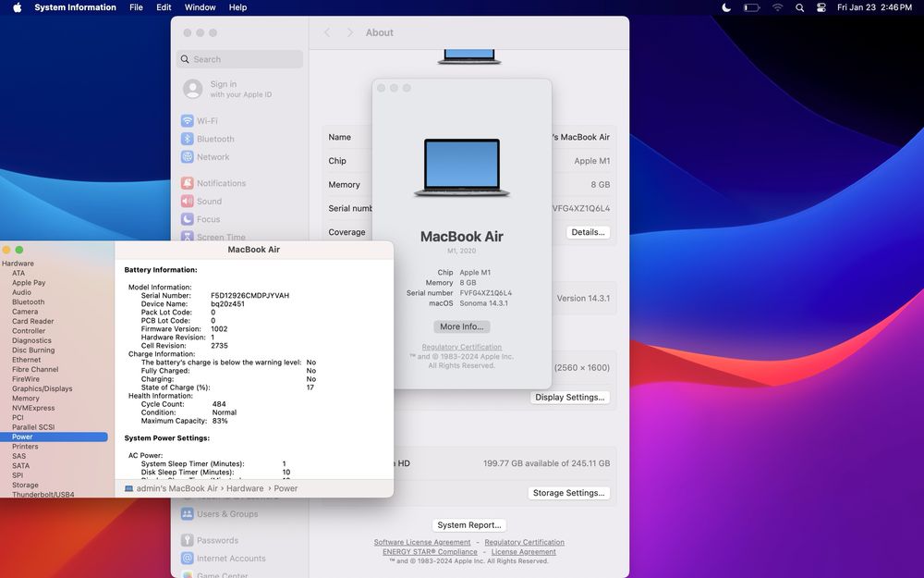
Task: Select NVMExpress in hardware list
Action: (33, 408)
